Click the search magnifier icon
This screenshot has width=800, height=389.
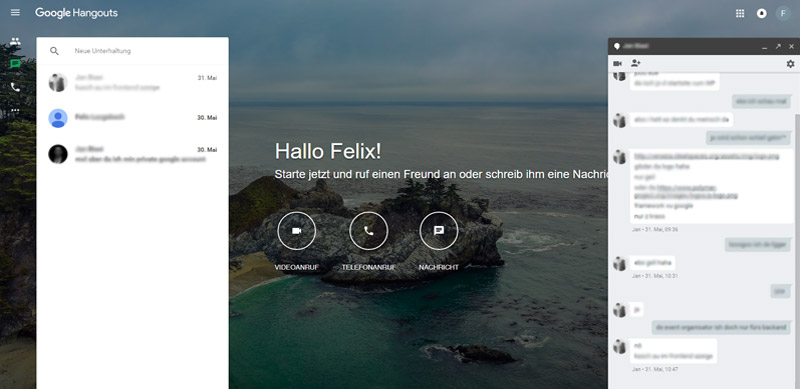tap(55, 51)
